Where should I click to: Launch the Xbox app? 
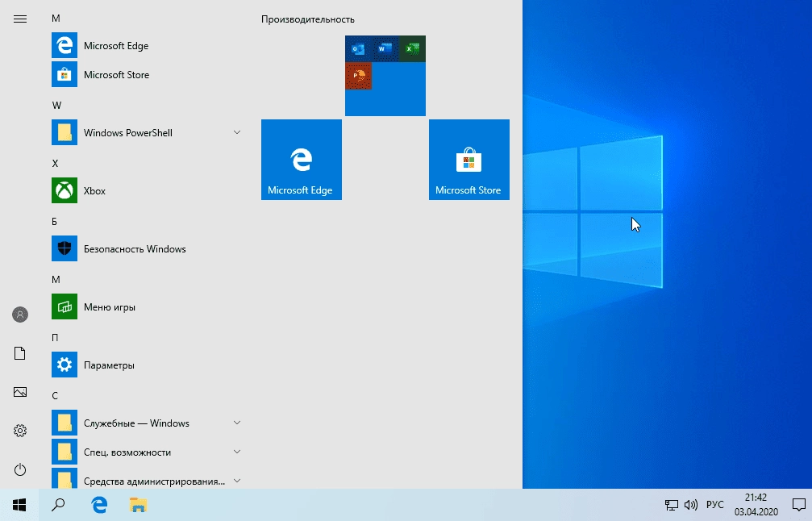[x=147, y=190]
